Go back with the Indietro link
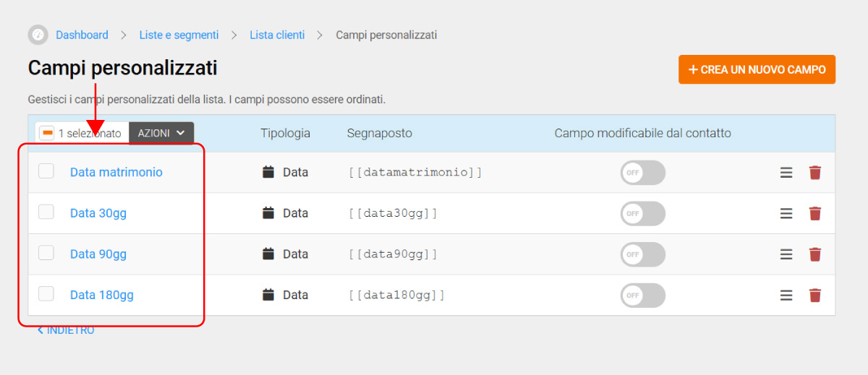The width and height of the screenshot is (868, 375). tap(66, 330)
